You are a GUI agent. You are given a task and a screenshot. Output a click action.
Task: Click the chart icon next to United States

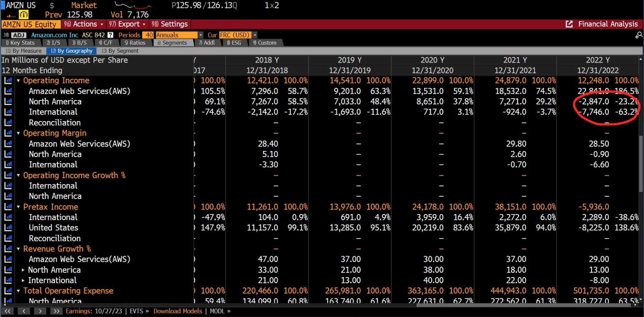(8, 228)
